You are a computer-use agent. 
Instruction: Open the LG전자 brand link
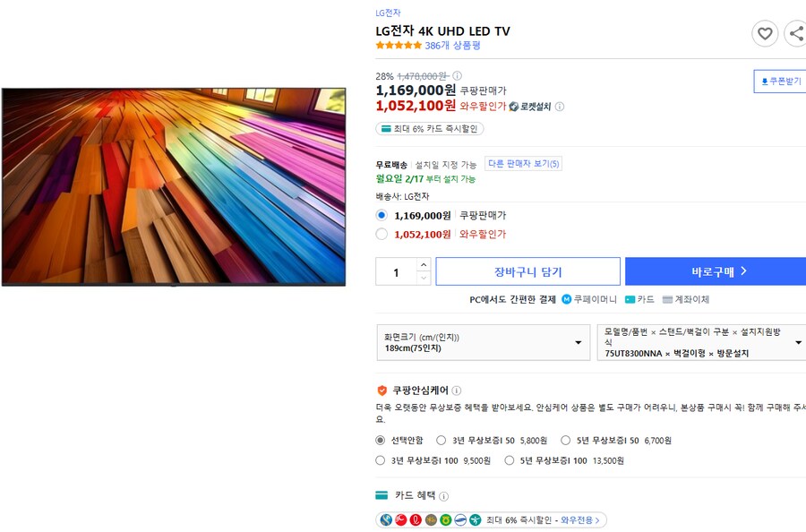[x=385, y=13]
